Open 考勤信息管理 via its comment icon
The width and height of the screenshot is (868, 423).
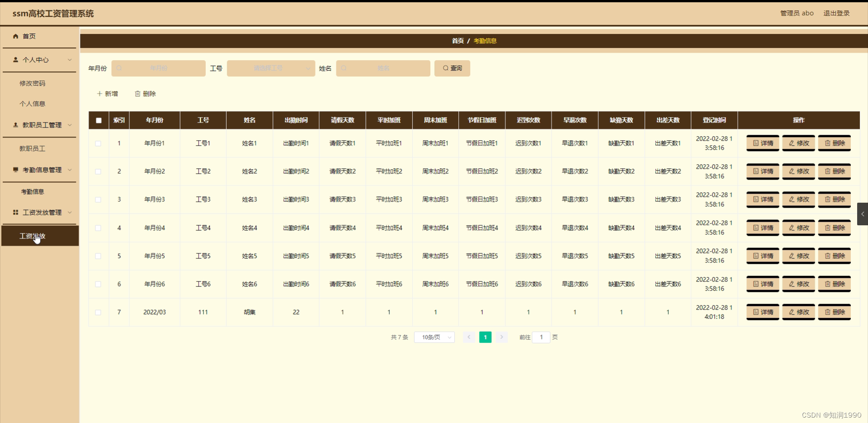pos(16,170)
